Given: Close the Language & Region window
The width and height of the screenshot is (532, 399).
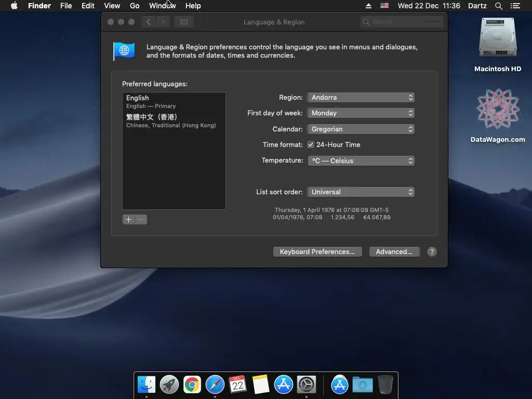Looking at the screenshot, I should 111,22.
